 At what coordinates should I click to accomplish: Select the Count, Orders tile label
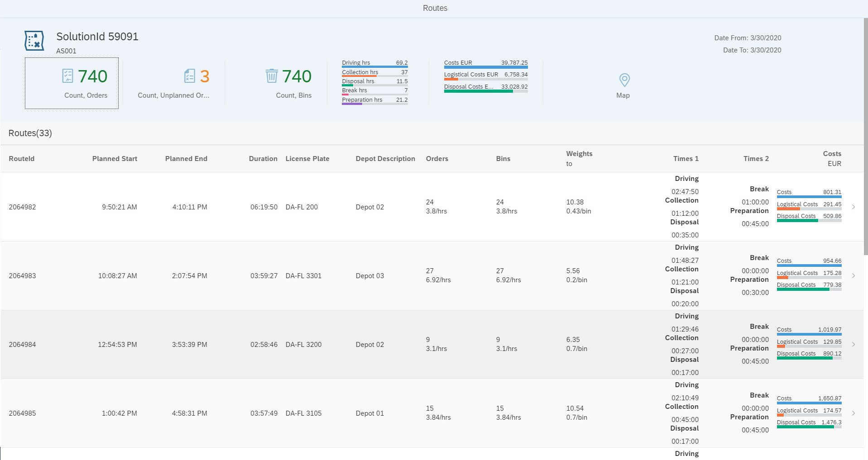(x=86, y=95)
